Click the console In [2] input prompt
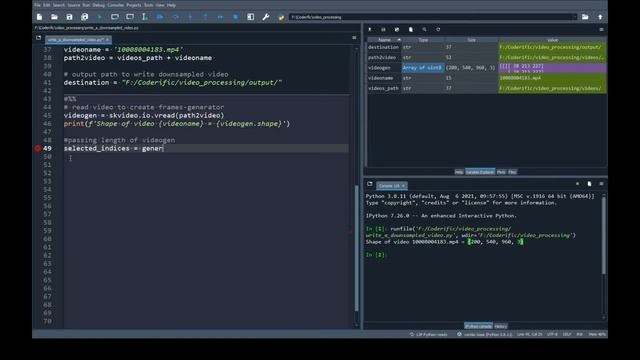 click(375, 255)
